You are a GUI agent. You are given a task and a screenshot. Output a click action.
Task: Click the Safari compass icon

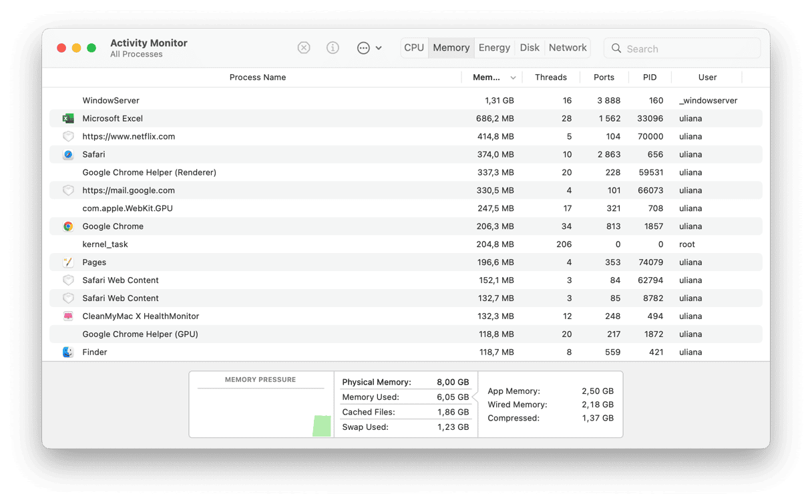pyautogui.click(x=68, y=155)
